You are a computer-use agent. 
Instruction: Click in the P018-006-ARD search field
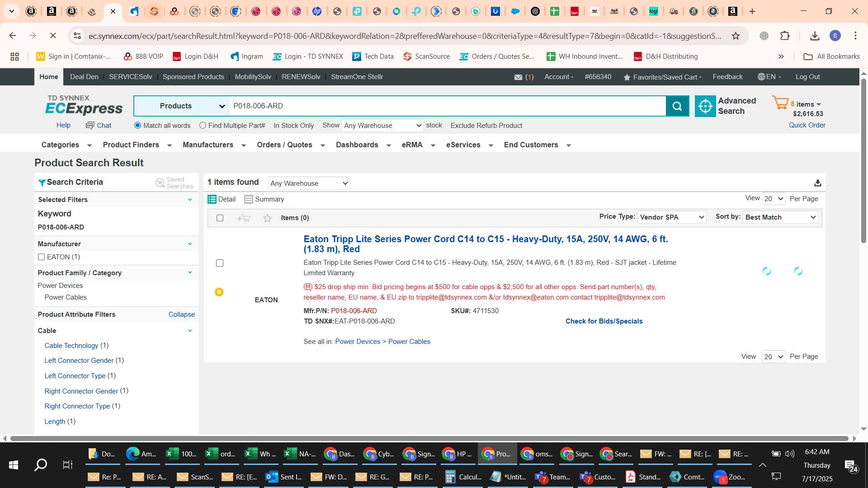click(x=448, y=106)
